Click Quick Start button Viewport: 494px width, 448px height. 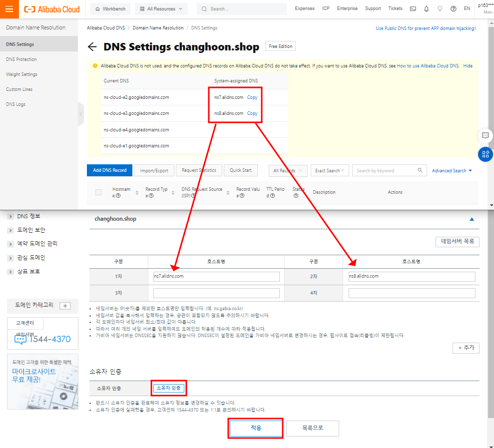tap(241, 170)
